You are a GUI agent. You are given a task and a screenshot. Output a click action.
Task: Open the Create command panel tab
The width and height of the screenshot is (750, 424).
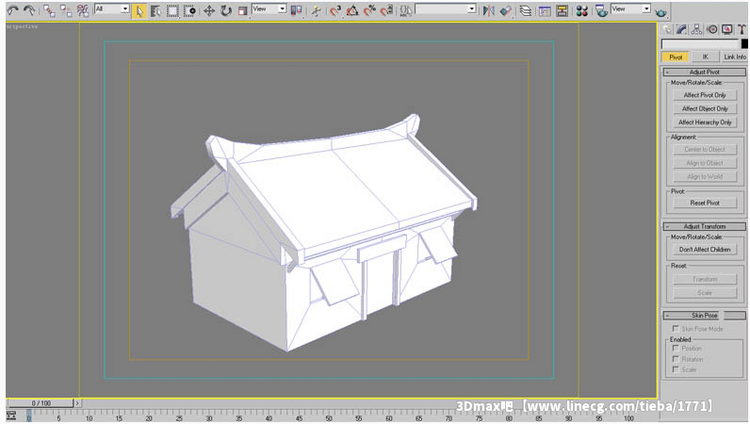pos(667,30)
